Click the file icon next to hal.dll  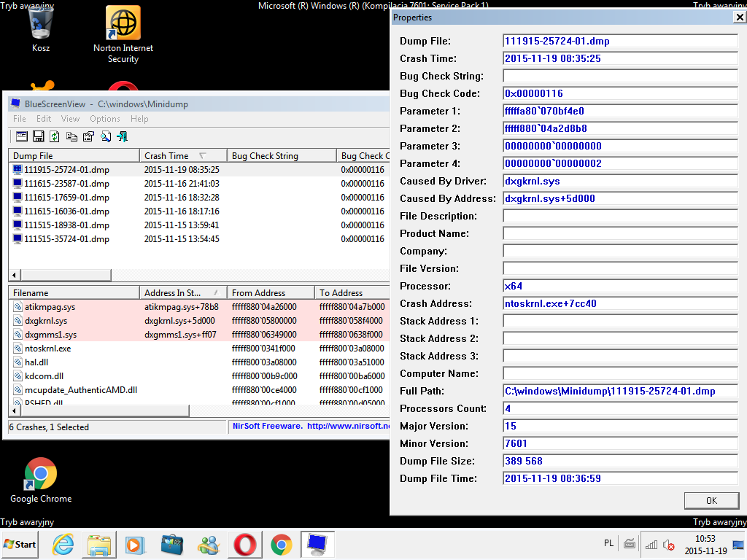point(18,362)
